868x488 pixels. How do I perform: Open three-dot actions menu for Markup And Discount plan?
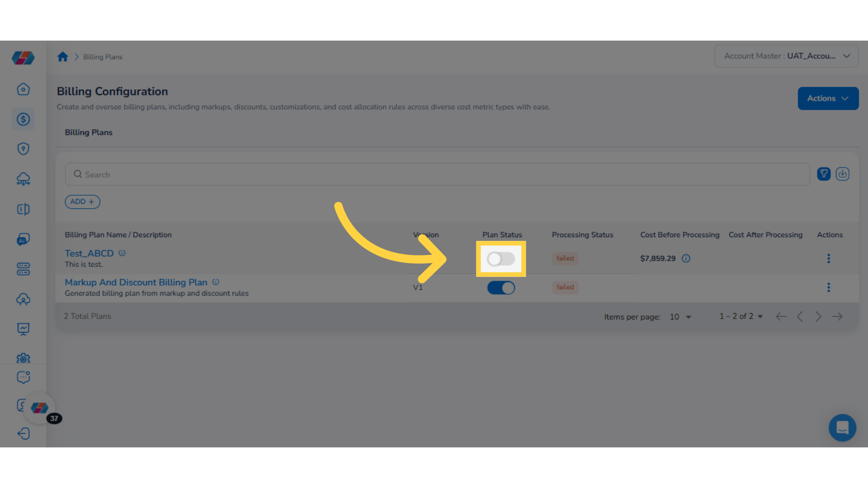pos(829,287)
